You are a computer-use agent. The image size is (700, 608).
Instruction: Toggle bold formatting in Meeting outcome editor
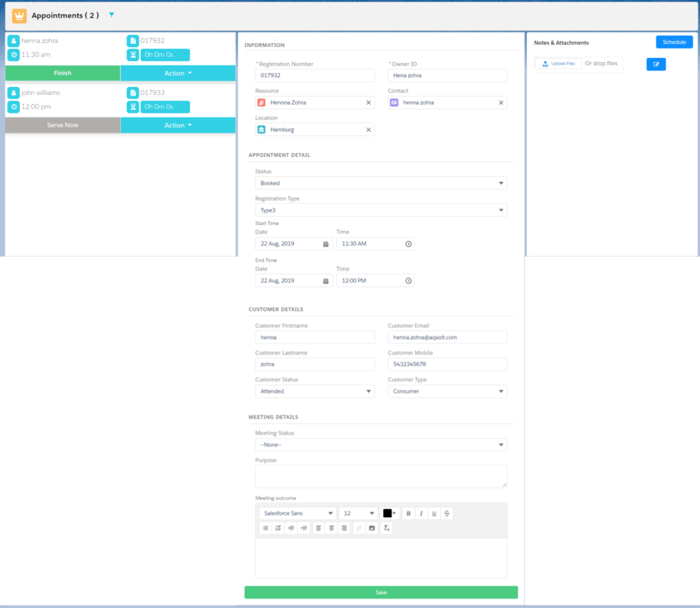pyautogui.click(x=409, y=513)
